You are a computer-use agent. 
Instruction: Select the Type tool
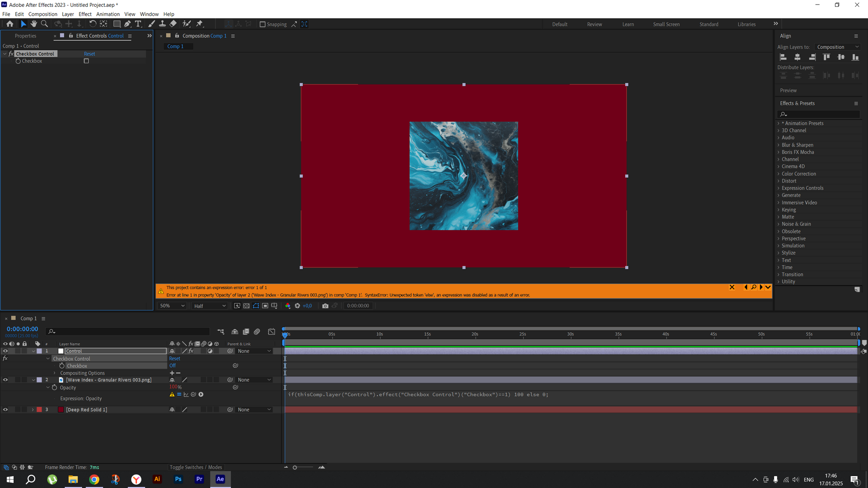[x=138, y=24]
